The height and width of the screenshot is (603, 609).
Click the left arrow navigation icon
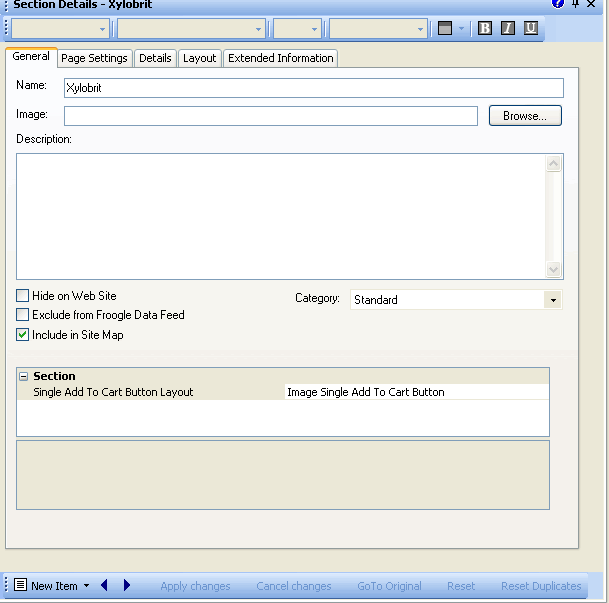[x=105, y=585]
